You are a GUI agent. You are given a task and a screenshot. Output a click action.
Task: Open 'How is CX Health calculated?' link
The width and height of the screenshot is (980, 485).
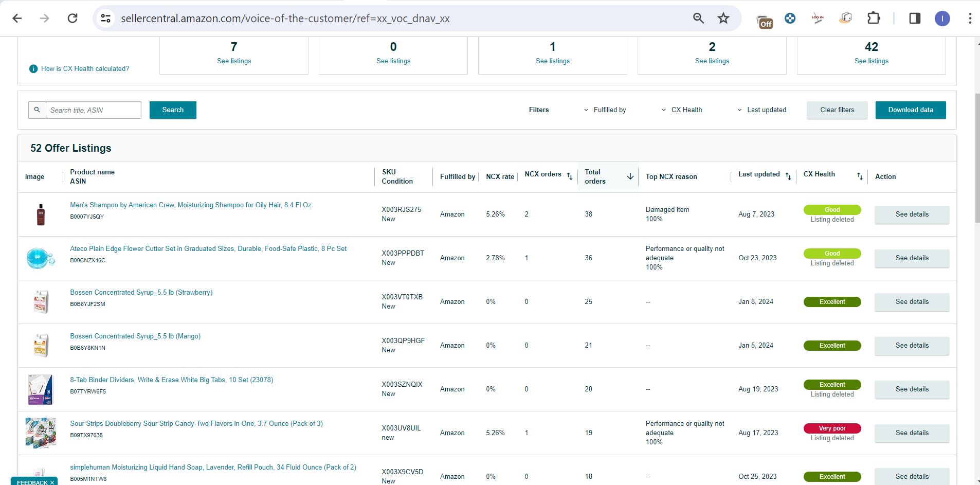(x=85, y=69)
